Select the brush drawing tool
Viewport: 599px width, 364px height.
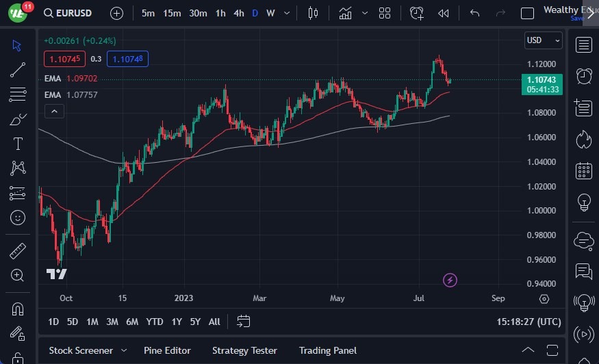pyautogui.click(x=18, y=120)
